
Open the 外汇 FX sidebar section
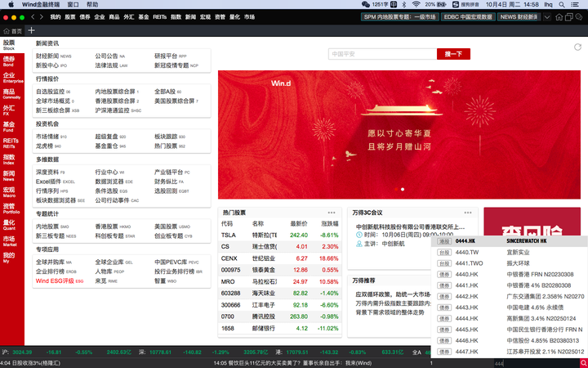[12, 110]
